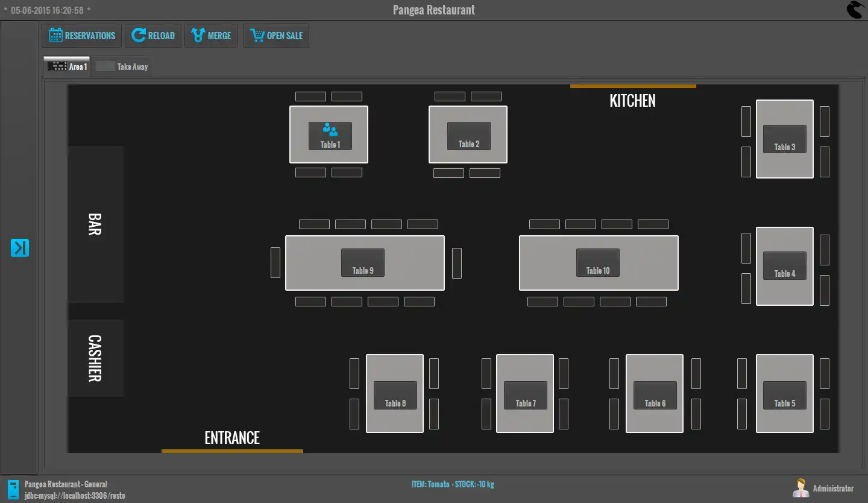The height and width of the screenshot is (503, 868).
Task: Click the Tomato stock alert text
Action: (453, 484)
